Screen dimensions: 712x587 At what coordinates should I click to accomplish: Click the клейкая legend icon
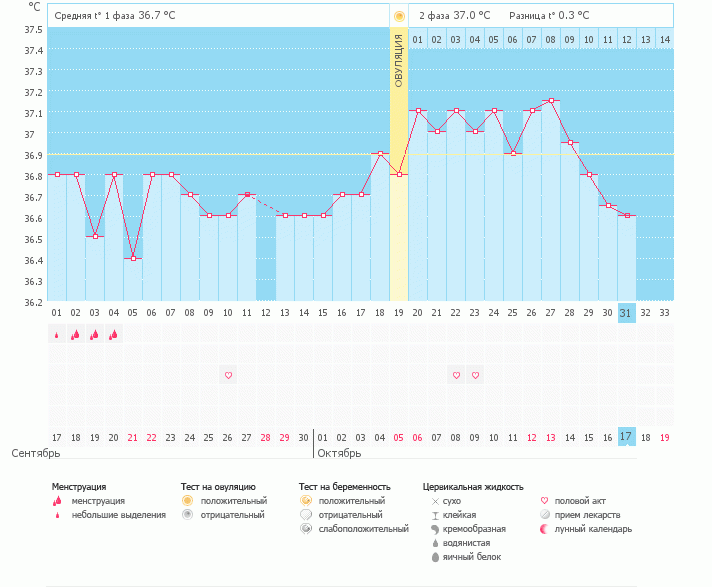(x=435, y=516)
